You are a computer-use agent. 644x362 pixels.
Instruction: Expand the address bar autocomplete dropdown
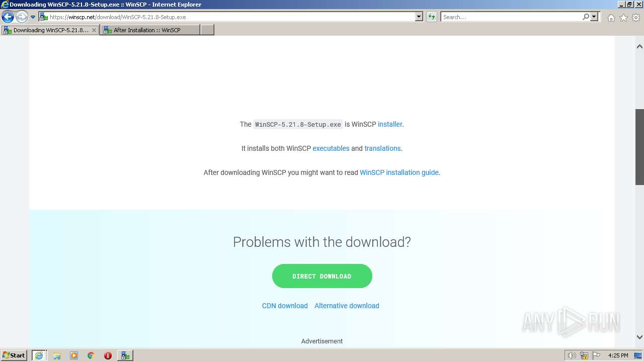pyautogui.click(x=419, y=17)
